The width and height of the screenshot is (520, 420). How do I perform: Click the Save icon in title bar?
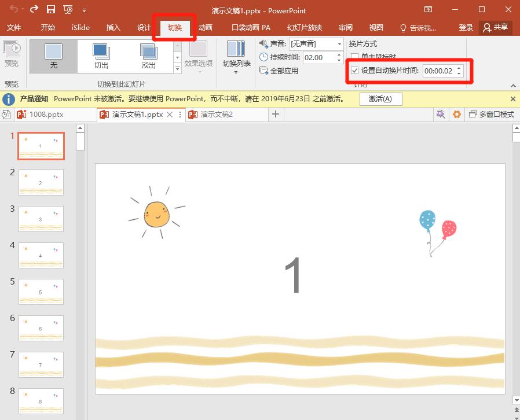(x=51, y=9)
